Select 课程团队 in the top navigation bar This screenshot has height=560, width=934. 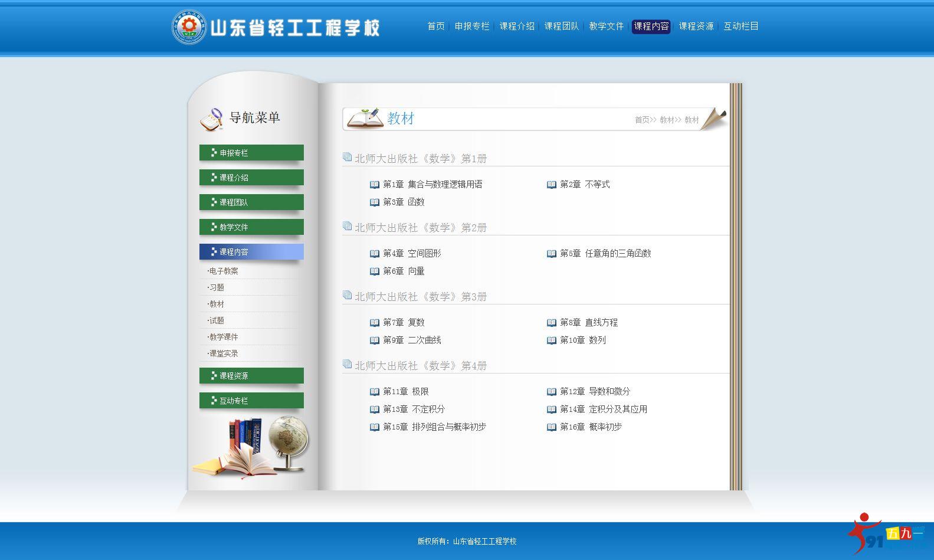pyautogui.click(x=561, y=27)
